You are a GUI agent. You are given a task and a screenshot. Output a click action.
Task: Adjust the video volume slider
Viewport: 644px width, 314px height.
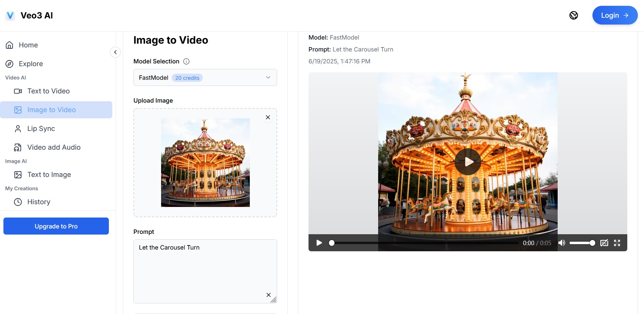click(x=582, y=243)
